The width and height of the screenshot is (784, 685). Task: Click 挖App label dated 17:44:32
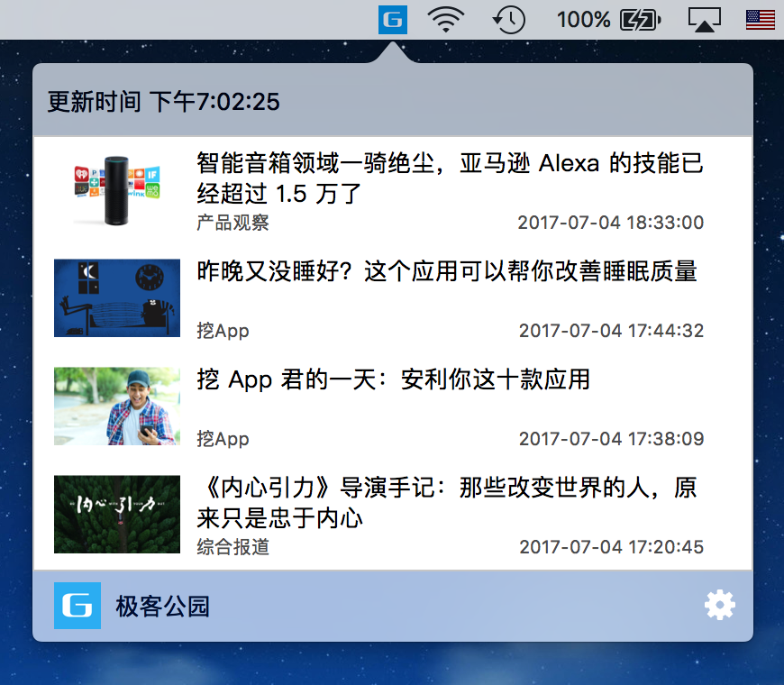223,331
